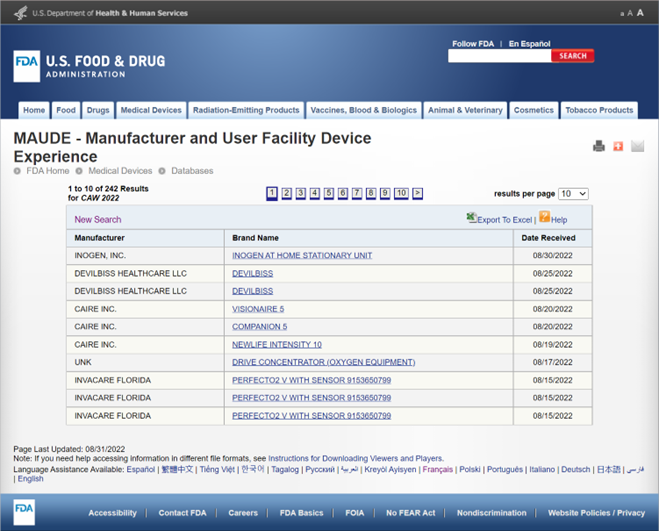Open the Home tab
659x531 pixels.
[34, 110]
